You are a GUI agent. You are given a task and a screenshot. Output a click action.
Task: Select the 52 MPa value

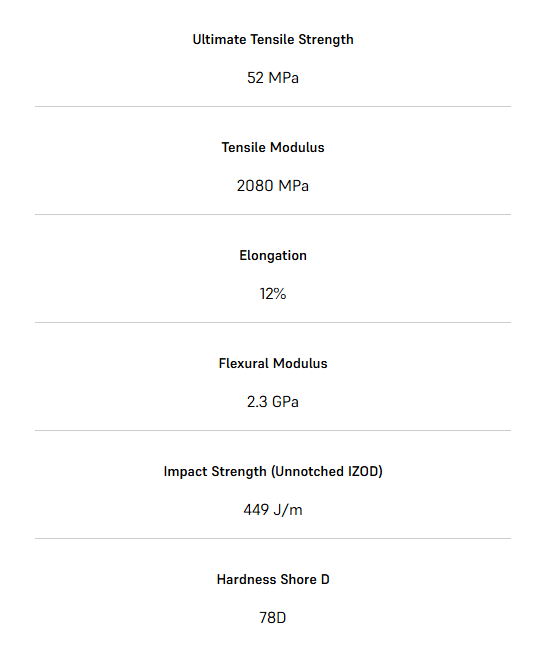(x=273, y=78)
